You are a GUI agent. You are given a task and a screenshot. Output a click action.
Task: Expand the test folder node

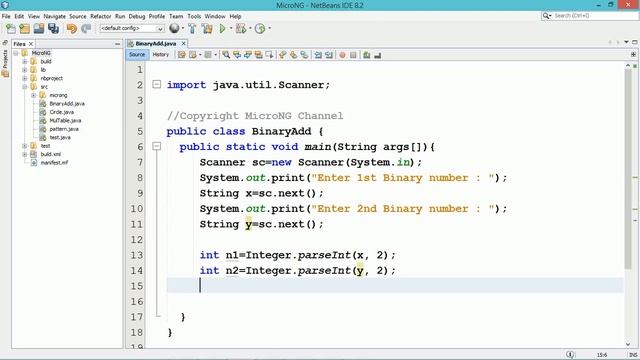pyautogui.click(x=24, y=146)
